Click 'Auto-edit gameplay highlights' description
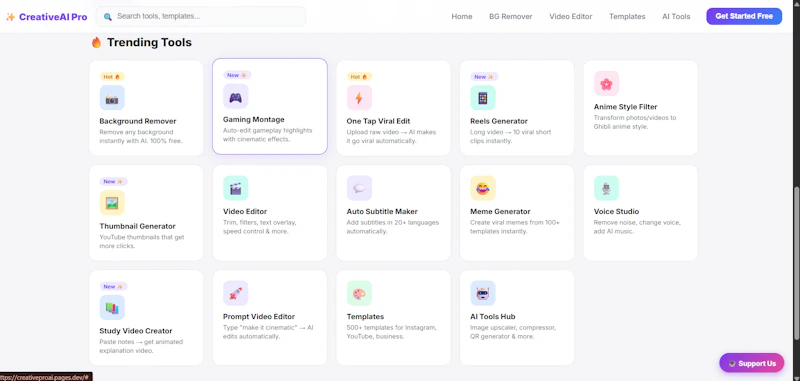This screenshot has height=381, width=800. coord(267,135)
